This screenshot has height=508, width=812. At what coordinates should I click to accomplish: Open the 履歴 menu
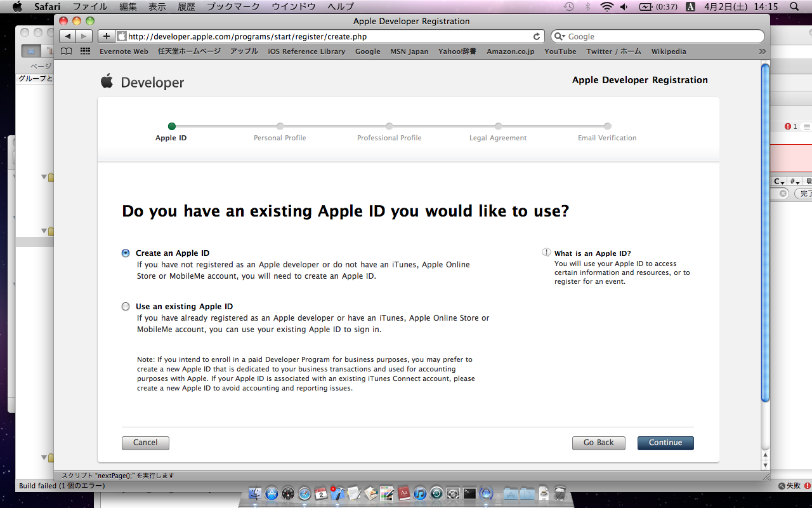(x=187, y=6)
